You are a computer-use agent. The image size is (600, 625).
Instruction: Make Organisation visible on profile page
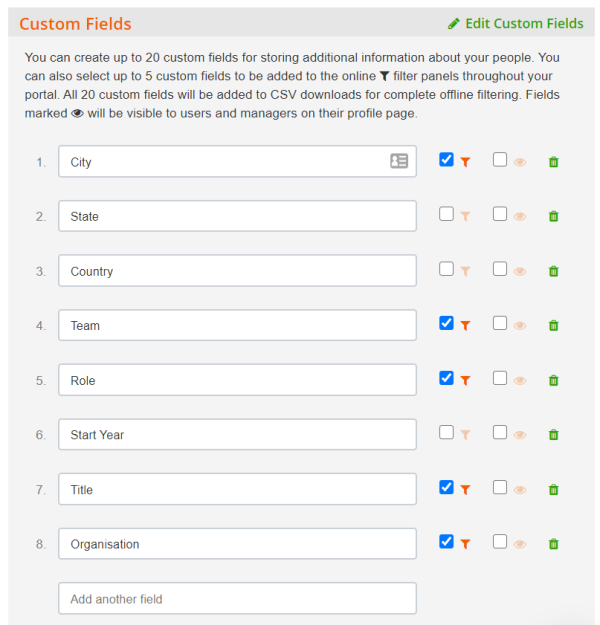(500, 542)
